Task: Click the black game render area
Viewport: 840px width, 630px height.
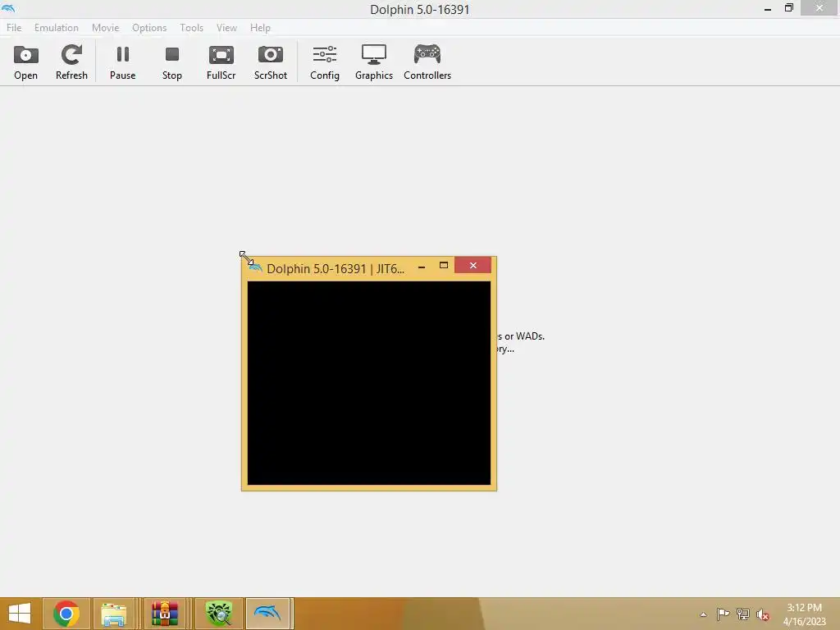Action: click(x=368, y=383)
